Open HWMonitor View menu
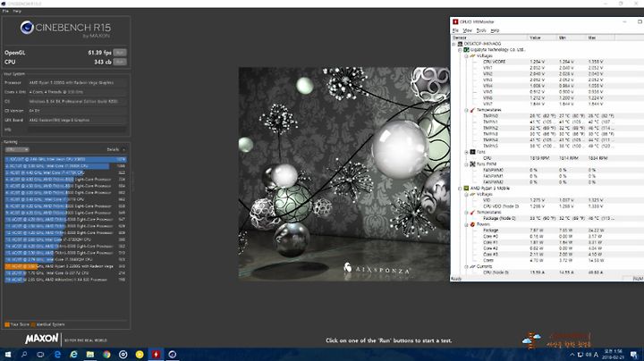644x361 pixels. (x=468, y=30)
